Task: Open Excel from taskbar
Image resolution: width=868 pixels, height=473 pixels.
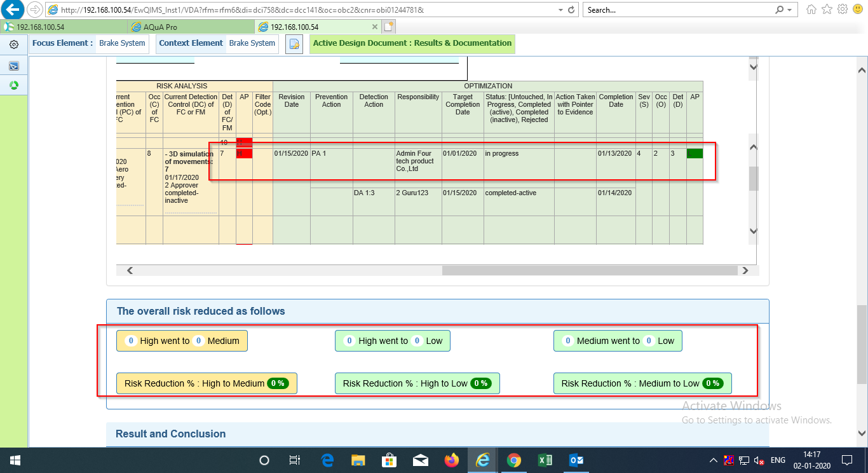Action: pos(545,460)
